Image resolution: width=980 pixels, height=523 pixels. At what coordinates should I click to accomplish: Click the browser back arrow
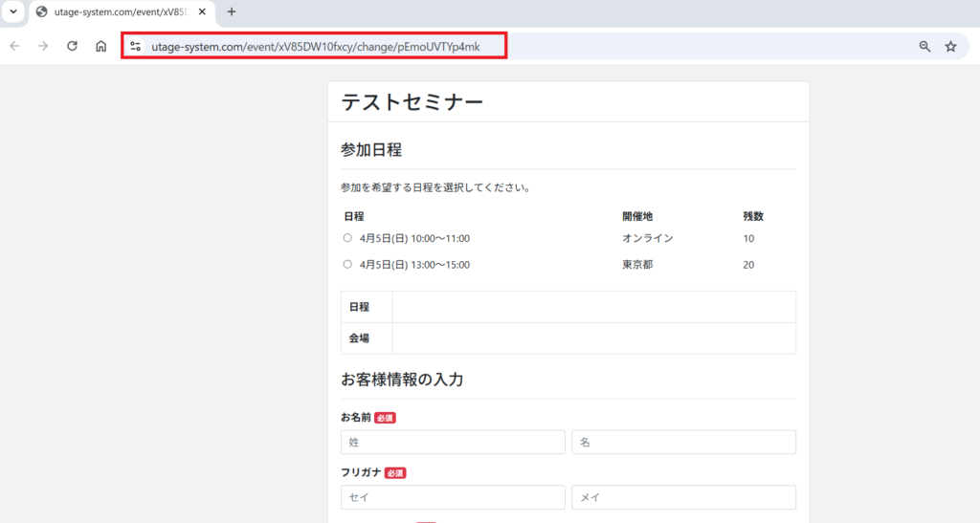point(14,46)
